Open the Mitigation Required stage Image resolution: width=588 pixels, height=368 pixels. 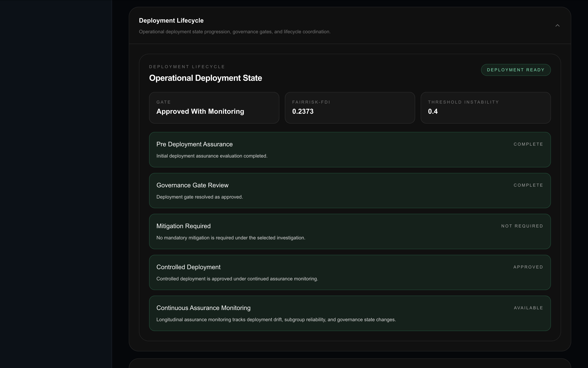click(x=350, y=231)
